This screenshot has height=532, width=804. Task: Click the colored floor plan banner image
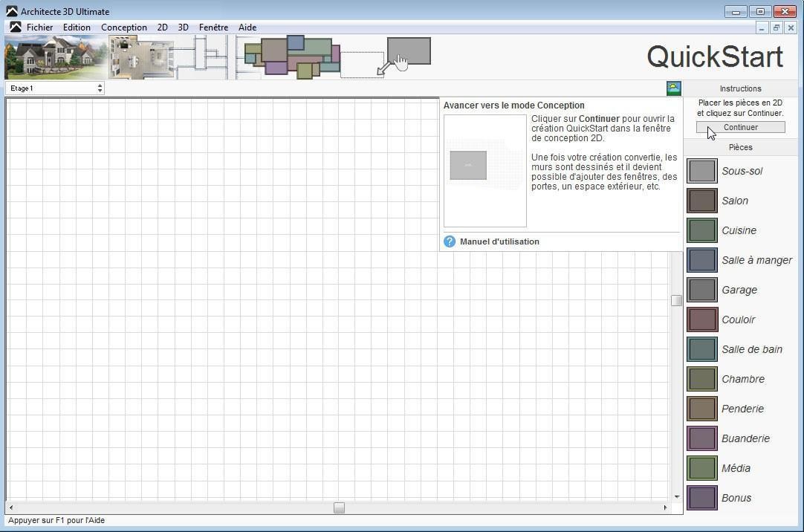[292, 57]
